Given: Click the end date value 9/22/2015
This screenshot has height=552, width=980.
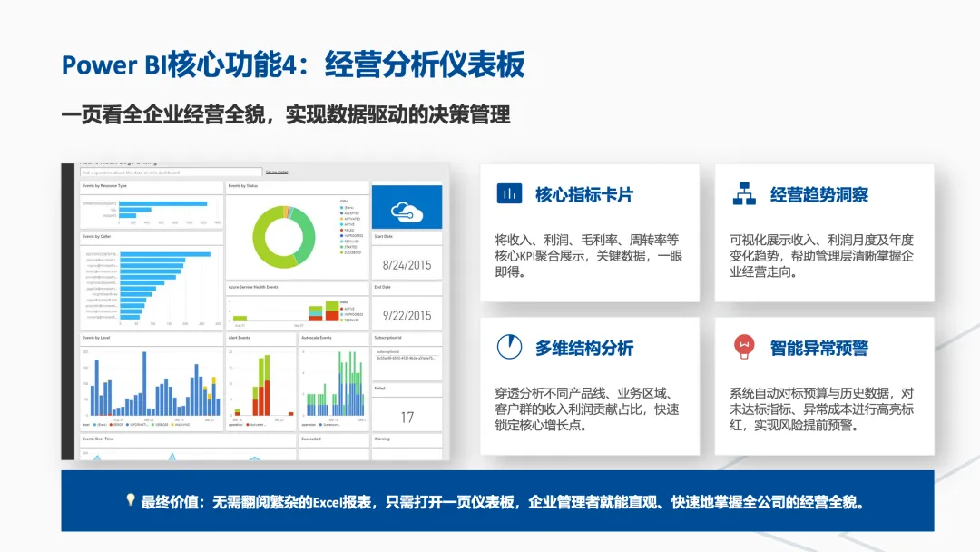Looking at the screenshot, I should pyautogui.click(x=407, y=316).
